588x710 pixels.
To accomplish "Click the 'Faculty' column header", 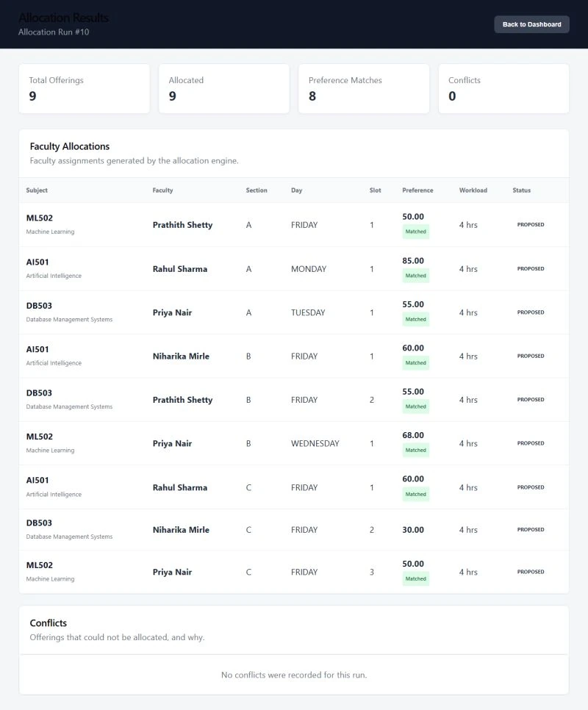I will [x=162, y=190].
